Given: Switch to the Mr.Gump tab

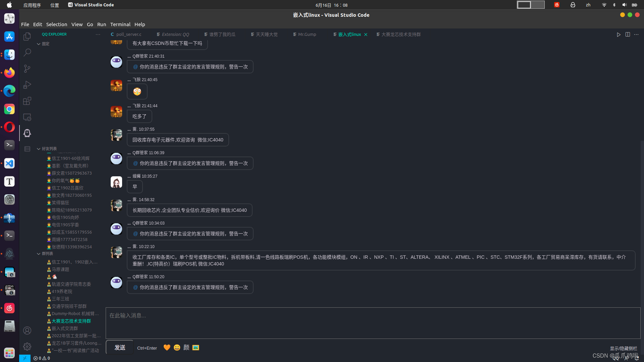Looking at the screenshot, I should (307, 35).
